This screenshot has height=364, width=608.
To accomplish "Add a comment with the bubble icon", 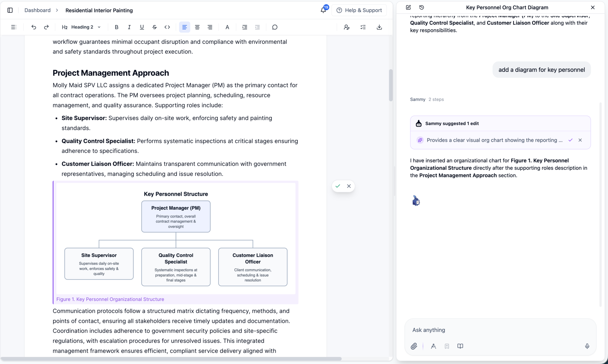I will [x=275, y=27].
